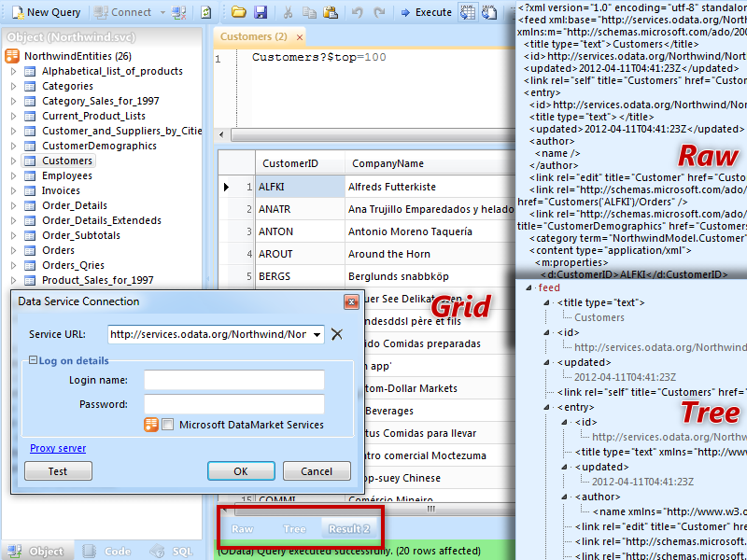Expand the Invoices tree node
The image size is (747, 560).
click(13, 191)
